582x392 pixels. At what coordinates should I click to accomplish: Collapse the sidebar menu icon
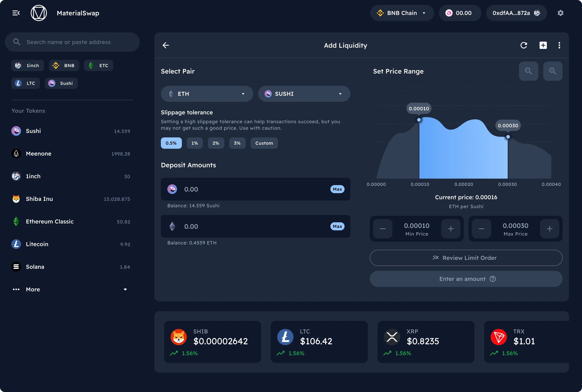[x=16, y=13]
